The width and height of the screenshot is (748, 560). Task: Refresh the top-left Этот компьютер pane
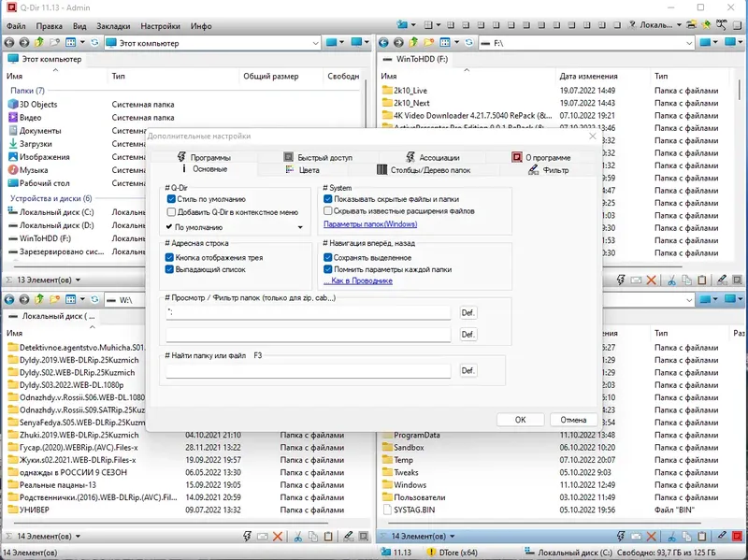pos(94,42)
